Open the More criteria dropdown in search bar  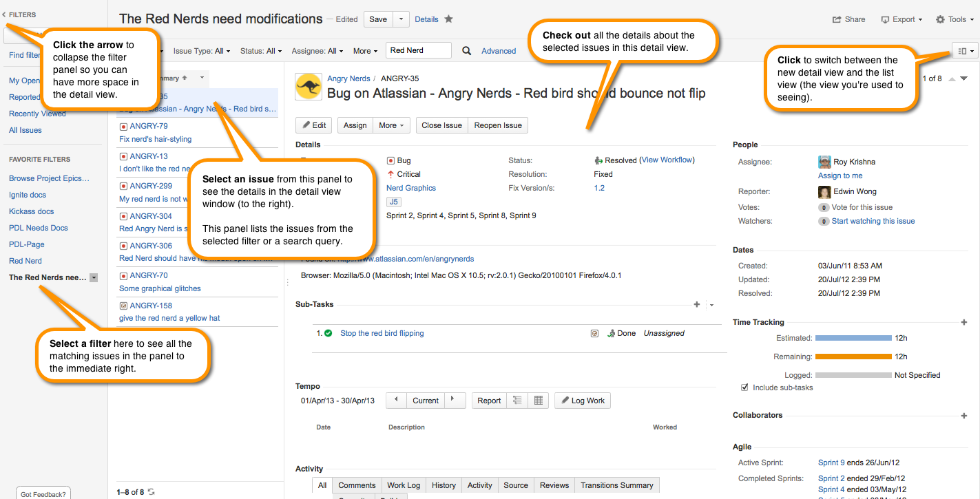click(366, 51)
